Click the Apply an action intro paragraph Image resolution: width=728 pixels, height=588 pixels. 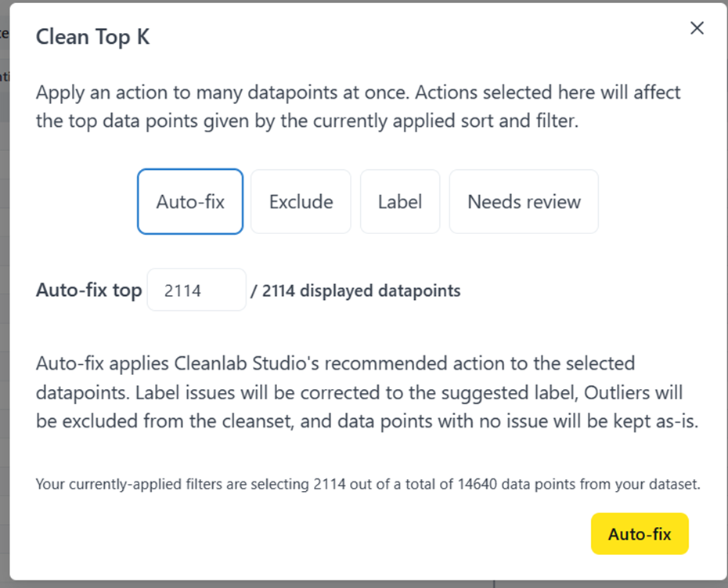pyautogui.click(x=358, y=106)
